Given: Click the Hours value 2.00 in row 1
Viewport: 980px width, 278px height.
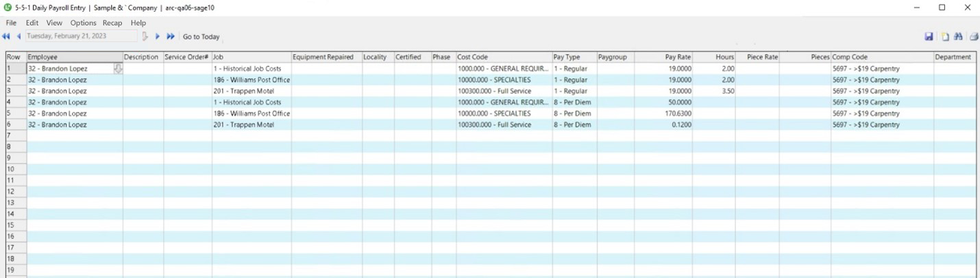Looking at the screenshot, I should pyautogui.click(x=714, y=69).
